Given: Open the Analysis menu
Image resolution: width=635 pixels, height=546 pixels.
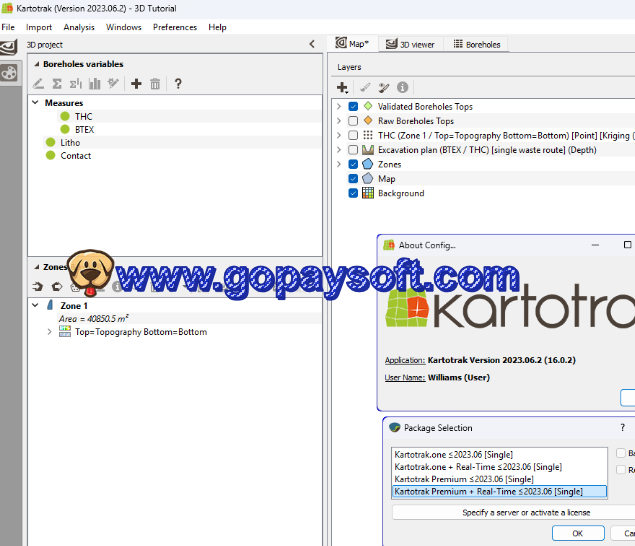Looking at the screenshot, I should 78,27.
